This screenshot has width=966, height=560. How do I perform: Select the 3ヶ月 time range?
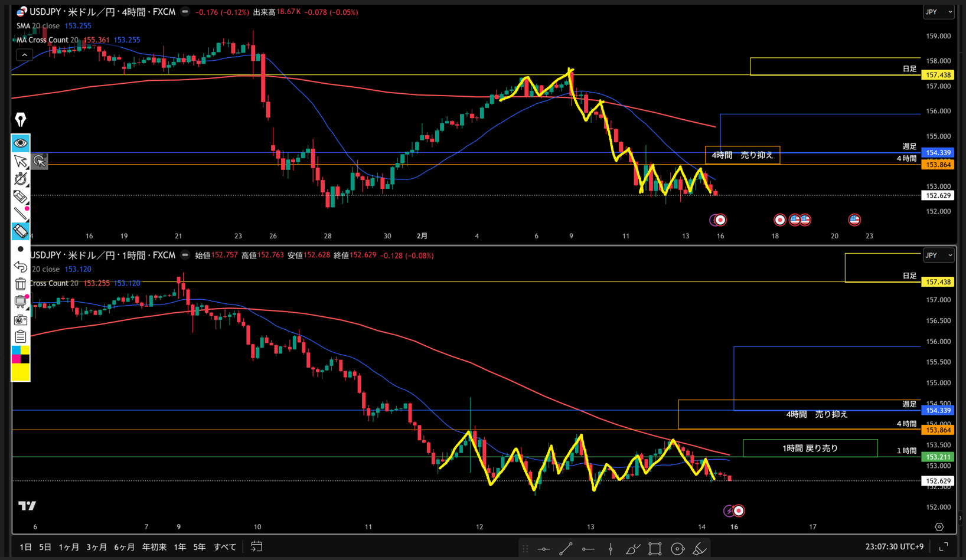(x=96, y=547)
